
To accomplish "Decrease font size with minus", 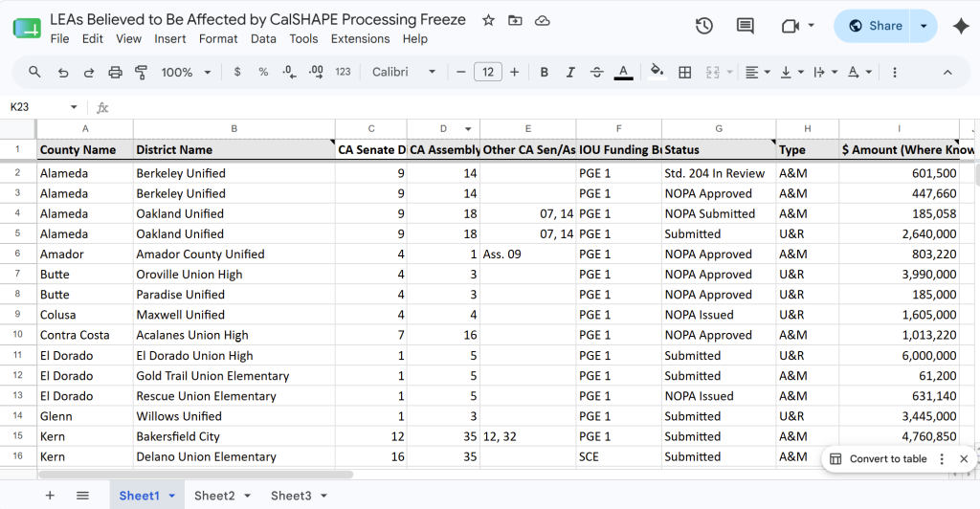I will click(461, 73).
